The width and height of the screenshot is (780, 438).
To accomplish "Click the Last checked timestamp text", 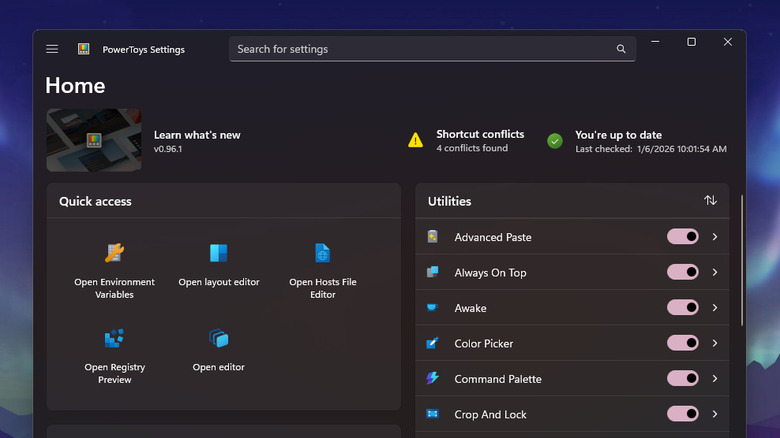I will pyautogui.click(x=651, y=149).
